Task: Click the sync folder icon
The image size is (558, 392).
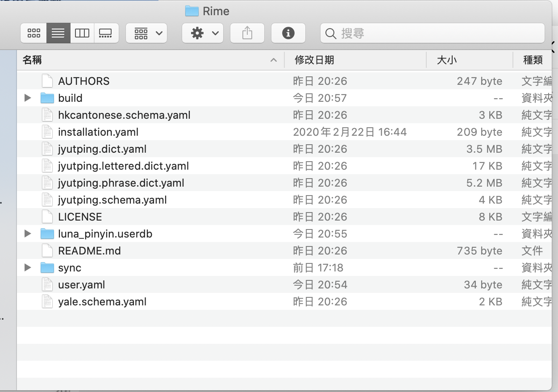Action: click(47, 267)
